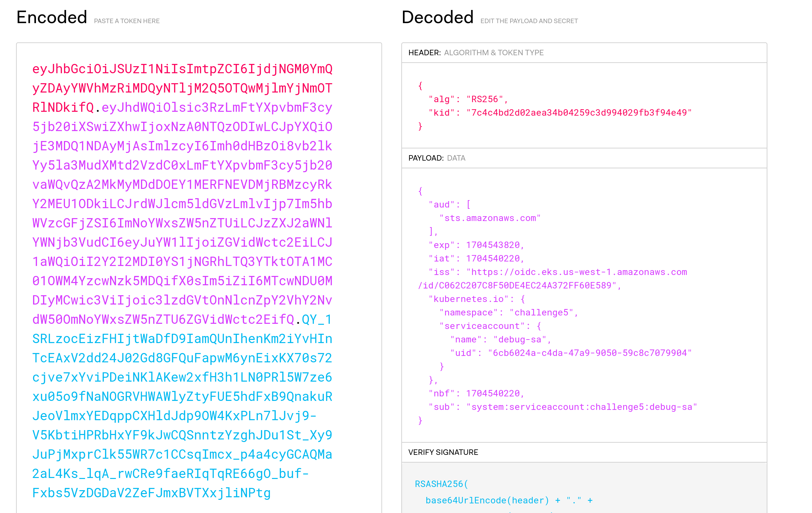Click the HEADER: ALGORITHM & TOKEN TYPE label
The width and height of the screenshot is (812, 513).
476,53
